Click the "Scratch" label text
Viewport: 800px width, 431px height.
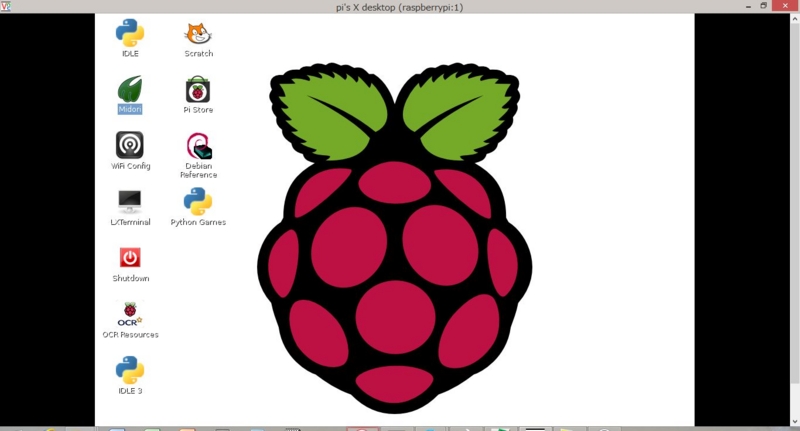pos(198,53)
